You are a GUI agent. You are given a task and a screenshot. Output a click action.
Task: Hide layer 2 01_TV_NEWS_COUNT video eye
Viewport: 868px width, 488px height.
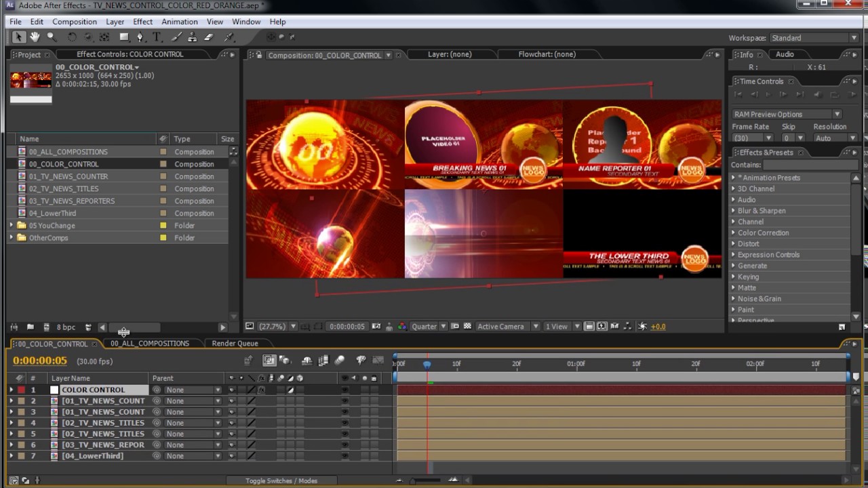[x=345, y=401]
